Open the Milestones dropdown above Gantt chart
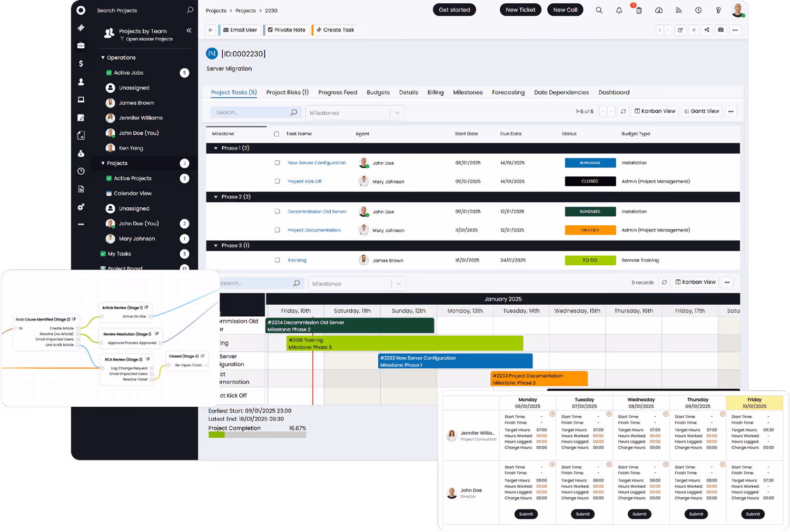This screenshot has height=532, width=790. 357,284
